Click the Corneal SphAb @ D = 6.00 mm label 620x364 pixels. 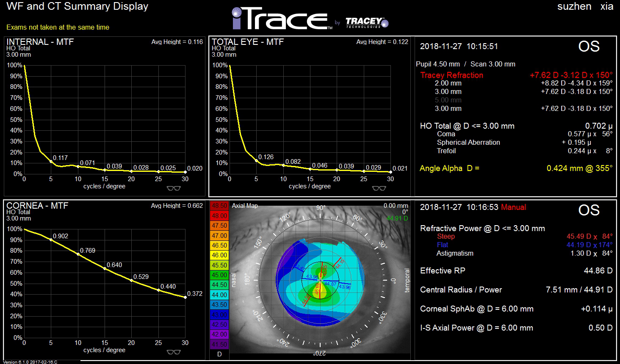[477, 309]
